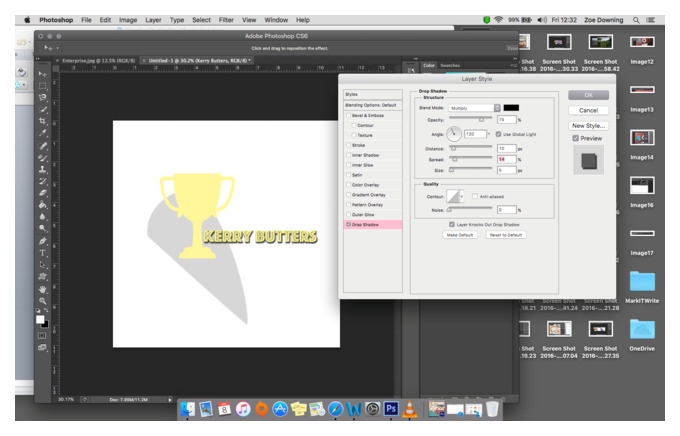Open the Filter menu
Screen dimensions: 680x436
[x=226, y=20]
